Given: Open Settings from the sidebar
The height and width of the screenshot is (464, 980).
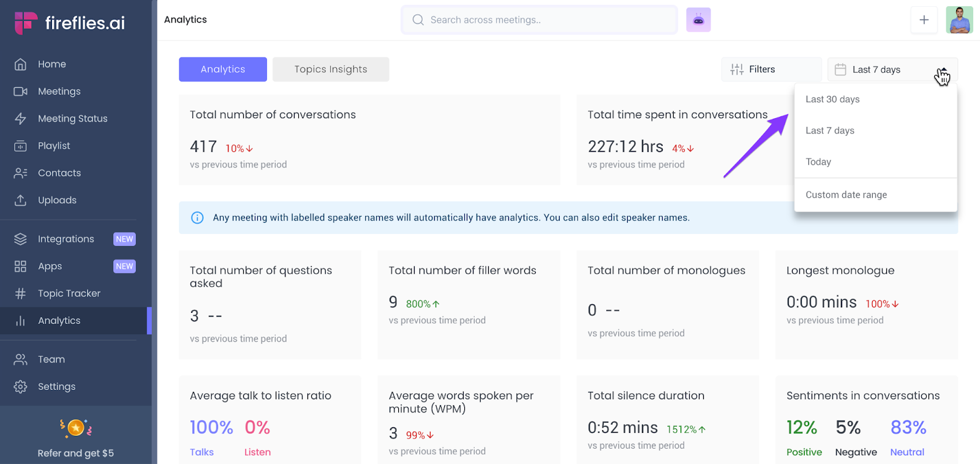Looking at the screenshot, I should 56,386.
